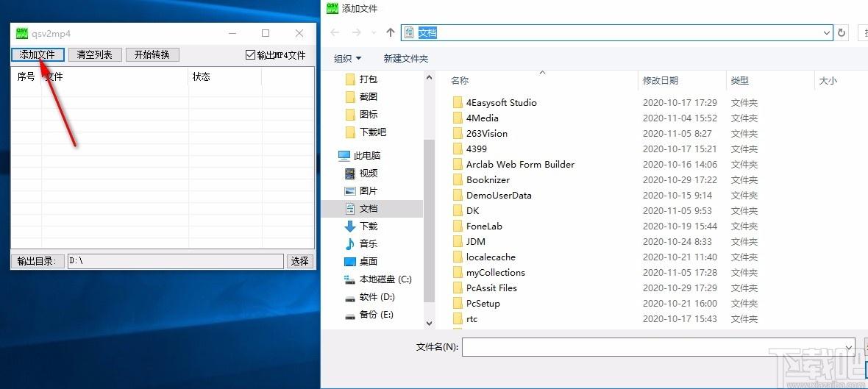Viewport: 868px width, 389px height.
Task: Select 此电脑 in navigation pane
Action: 360,155
